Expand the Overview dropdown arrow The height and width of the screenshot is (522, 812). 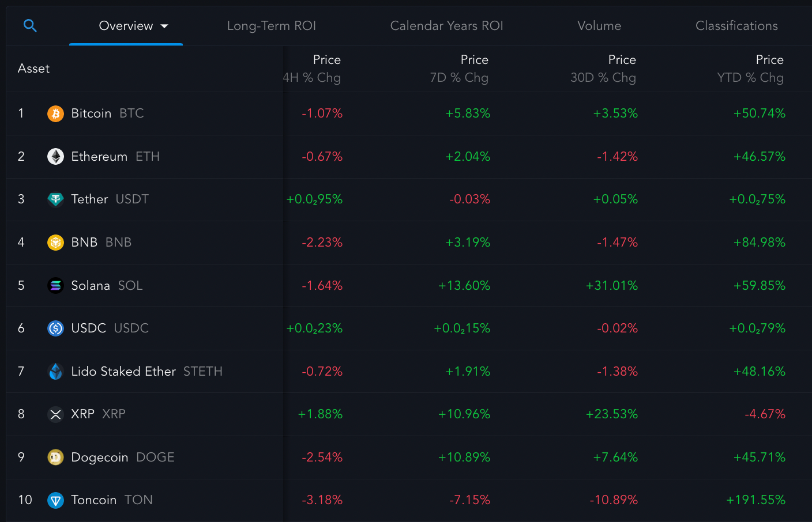[x=164, y=26]
